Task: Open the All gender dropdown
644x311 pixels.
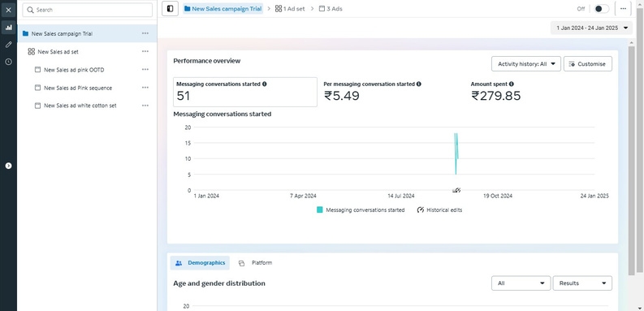Action: click(x=521, y=283)
